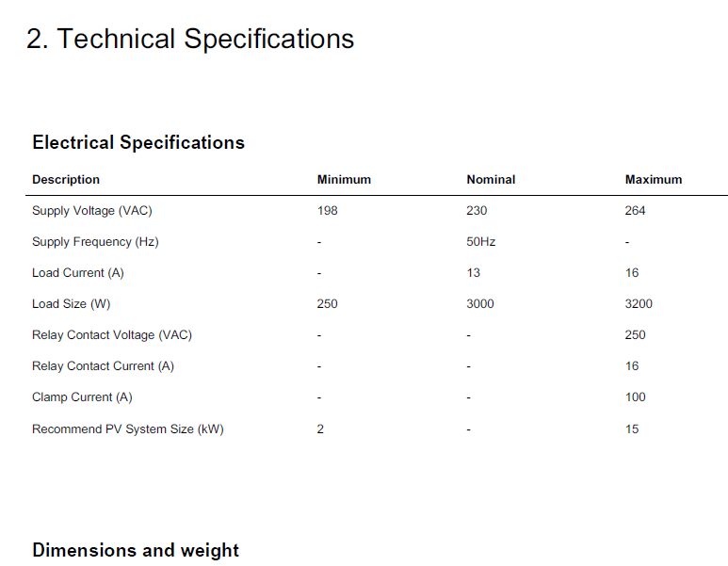Click the 3200 maximum load size value
The width and height of the screenshot is (728, 566).
639,304
